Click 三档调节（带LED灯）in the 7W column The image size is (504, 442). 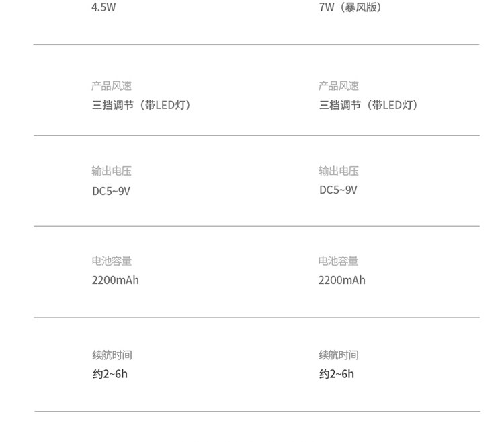[x=369, y=105]
